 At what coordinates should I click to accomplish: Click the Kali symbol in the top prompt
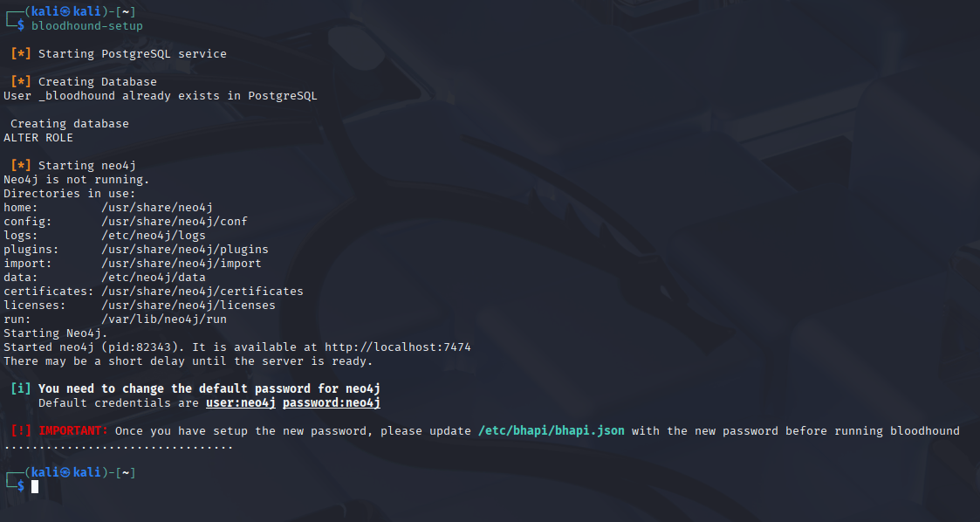pyautogui.click(x=66, y=11)
